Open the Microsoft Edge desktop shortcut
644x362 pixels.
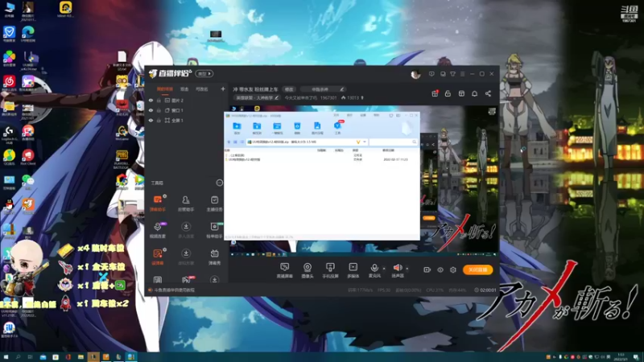[28, 34]
